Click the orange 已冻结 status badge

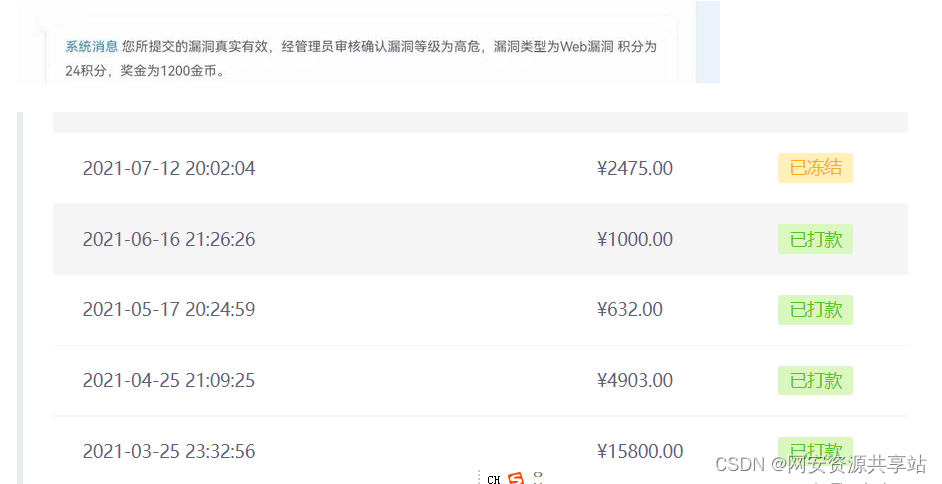coord(815,168)
